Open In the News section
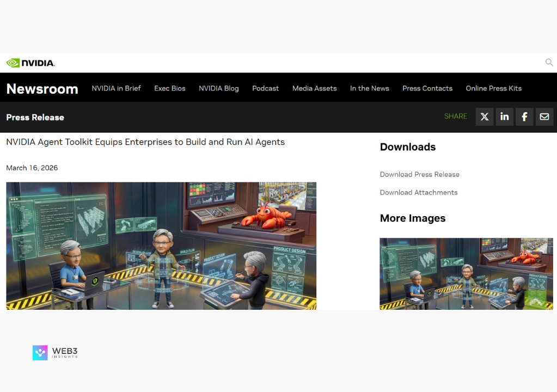Image resolution: width=557 pixels, height=392 pixels. 369,88
